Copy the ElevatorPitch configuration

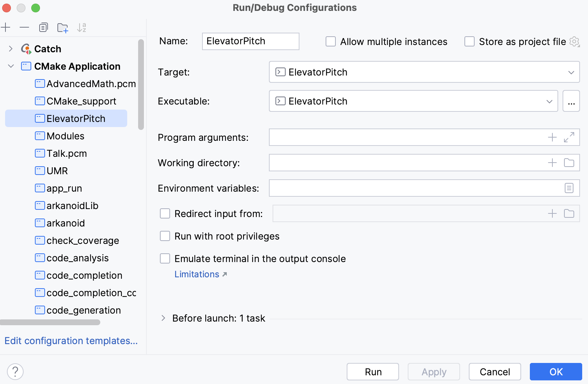(x=43, y=27)
